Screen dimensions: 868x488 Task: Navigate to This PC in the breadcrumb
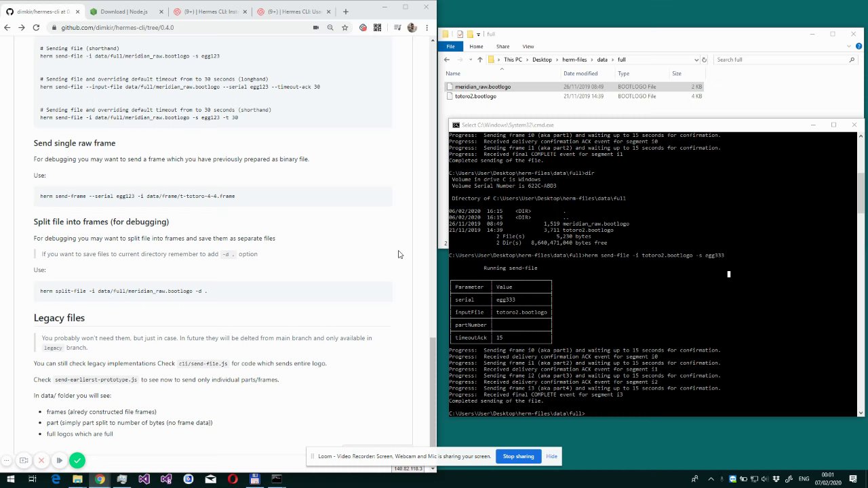[513, 60]
